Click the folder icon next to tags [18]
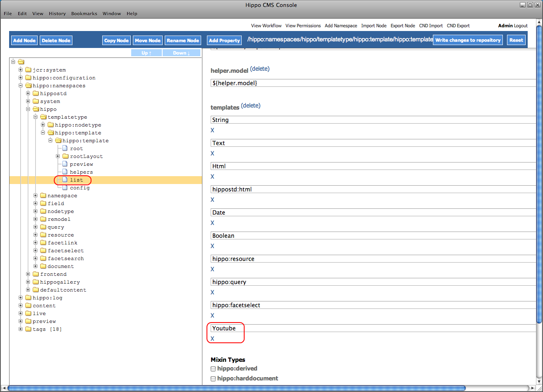543x392 pixels. [x=28, y=329]
